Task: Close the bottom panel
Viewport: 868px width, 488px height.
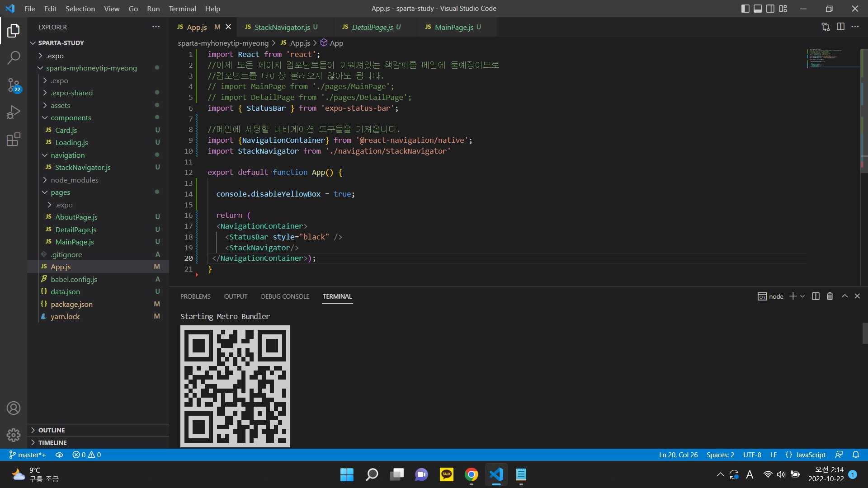Action: pyautogui.click(x=857, y=296)
